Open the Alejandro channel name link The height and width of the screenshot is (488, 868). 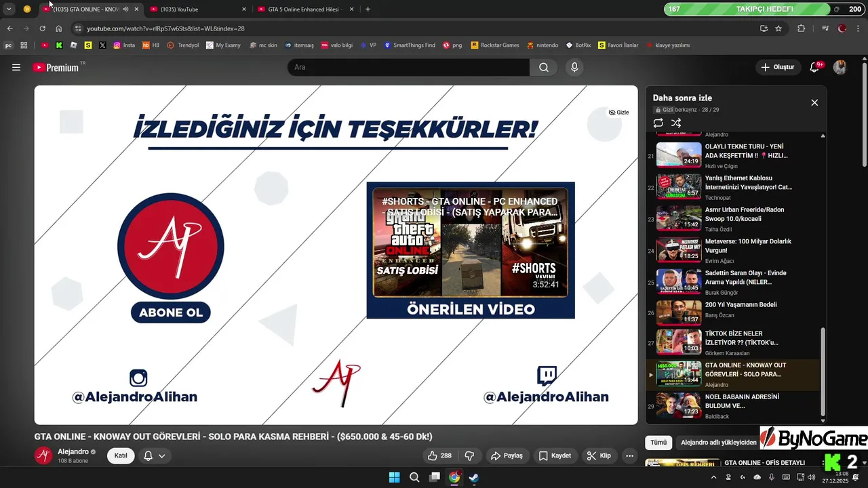pos(73,451)
